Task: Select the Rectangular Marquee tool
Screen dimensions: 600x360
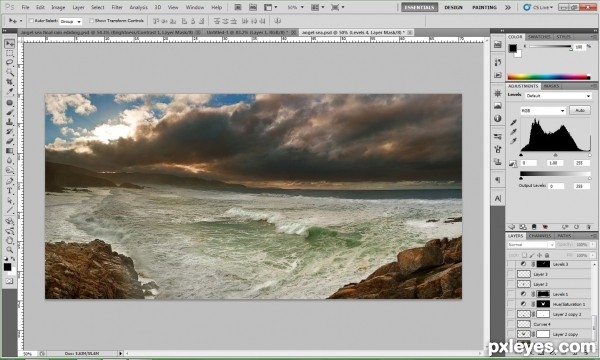Action: [x=10, y=54]
